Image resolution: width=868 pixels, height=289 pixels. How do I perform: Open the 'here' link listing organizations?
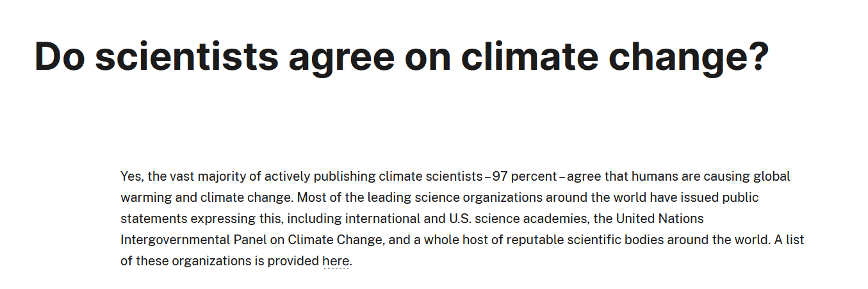click(x=336, y=261)
